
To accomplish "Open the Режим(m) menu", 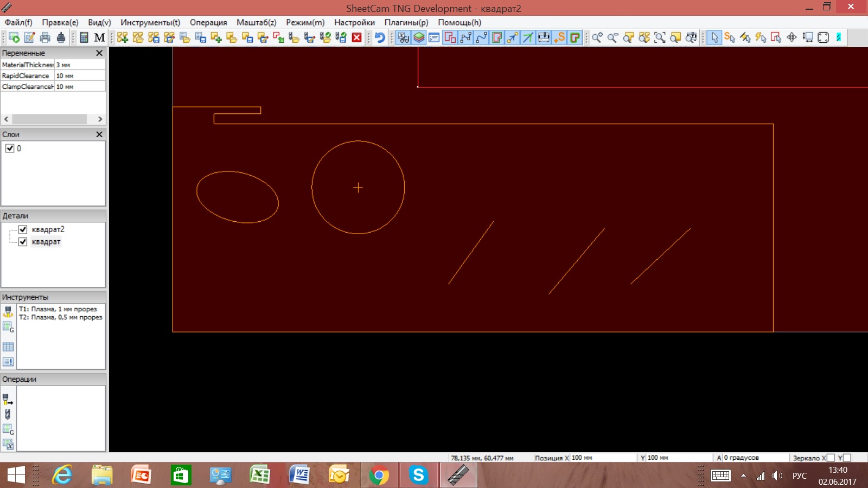I will coord(305,22).
